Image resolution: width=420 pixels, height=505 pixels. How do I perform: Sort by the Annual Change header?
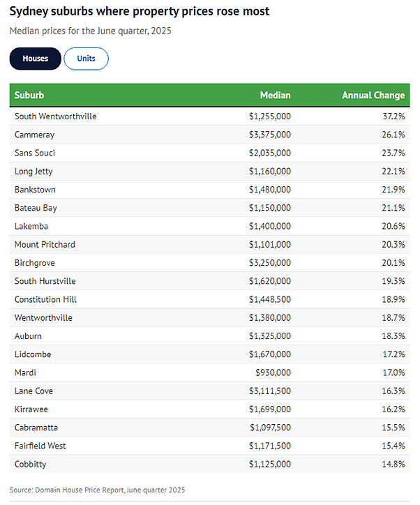coord(373,96)
